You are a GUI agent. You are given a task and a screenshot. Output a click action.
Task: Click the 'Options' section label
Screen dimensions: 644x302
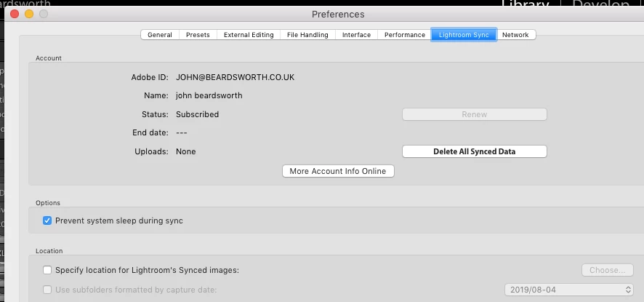48,203
